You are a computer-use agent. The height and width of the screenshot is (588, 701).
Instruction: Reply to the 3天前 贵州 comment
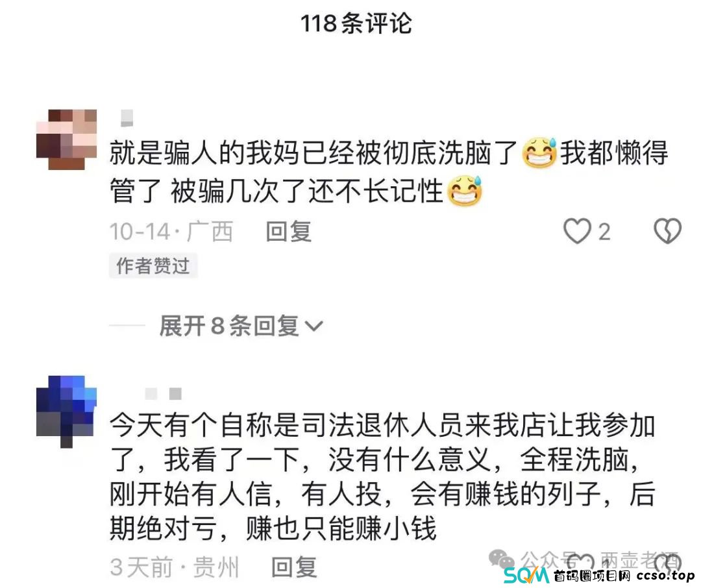(294, 567)
